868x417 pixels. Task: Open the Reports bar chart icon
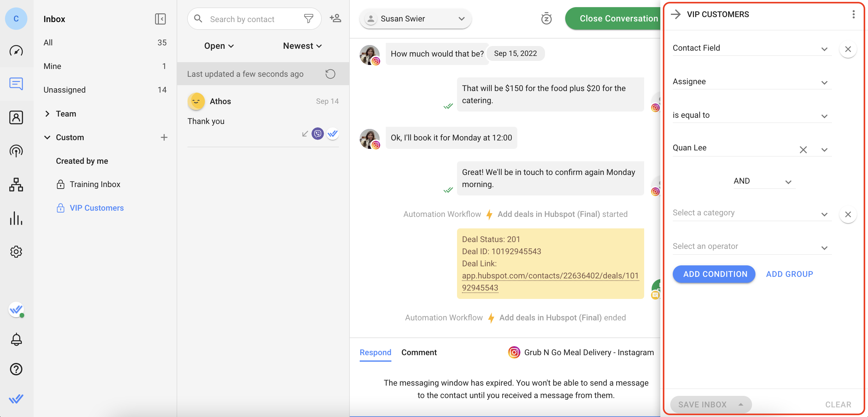[x=16, y=218]
